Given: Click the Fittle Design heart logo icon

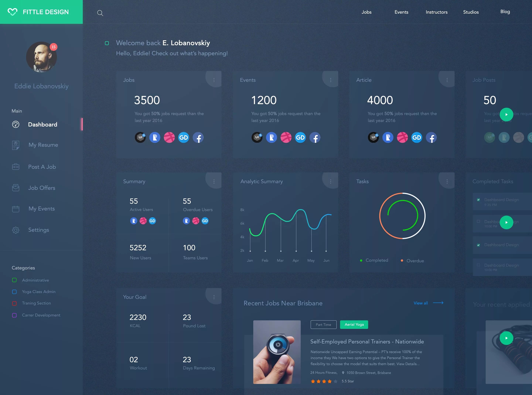Looking at the screenshot, I should [x=12, y=12].
